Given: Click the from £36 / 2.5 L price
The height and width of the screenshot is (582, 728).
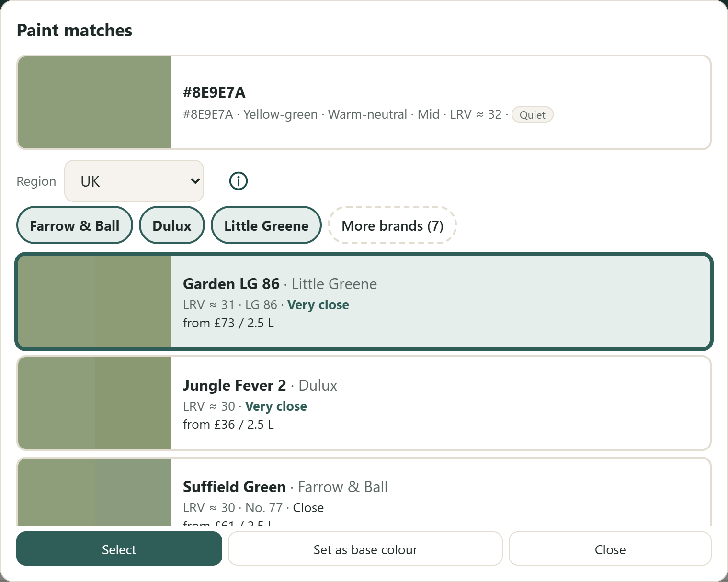Looking at the screenshot, I should [228, 425].
